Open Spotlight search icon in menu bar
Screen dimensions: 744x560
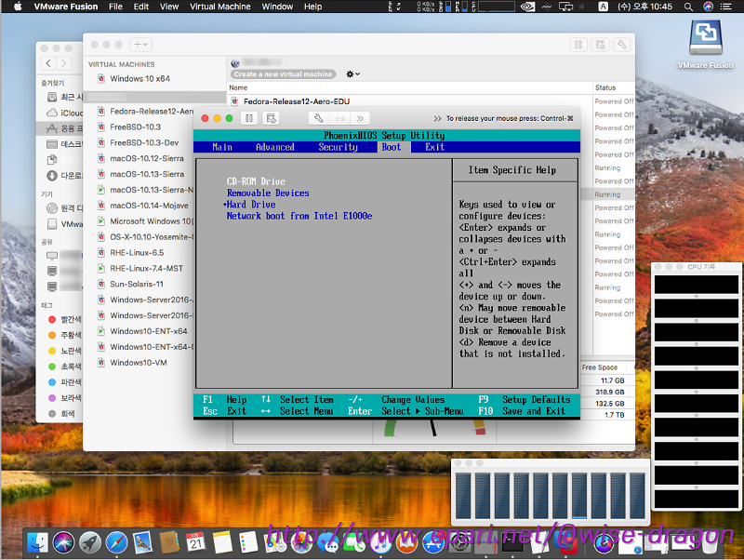click(x=688, y=7)
